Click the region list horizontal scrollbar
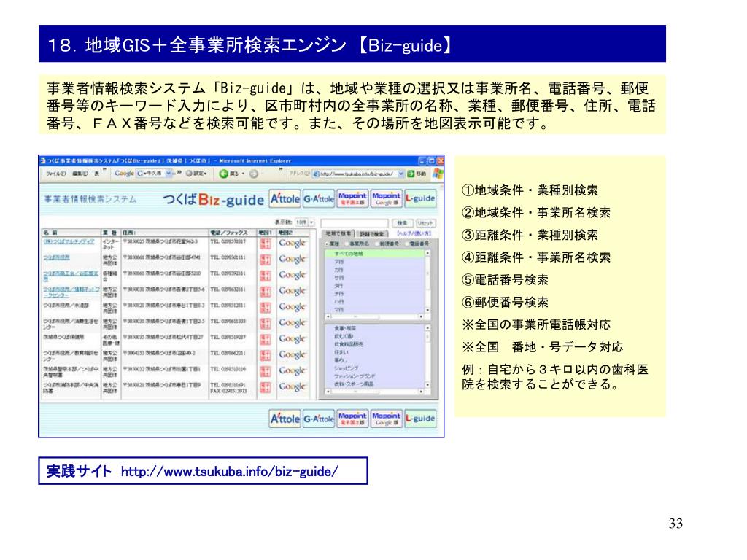This screenshot has width=747, height=560. (374, 316)
